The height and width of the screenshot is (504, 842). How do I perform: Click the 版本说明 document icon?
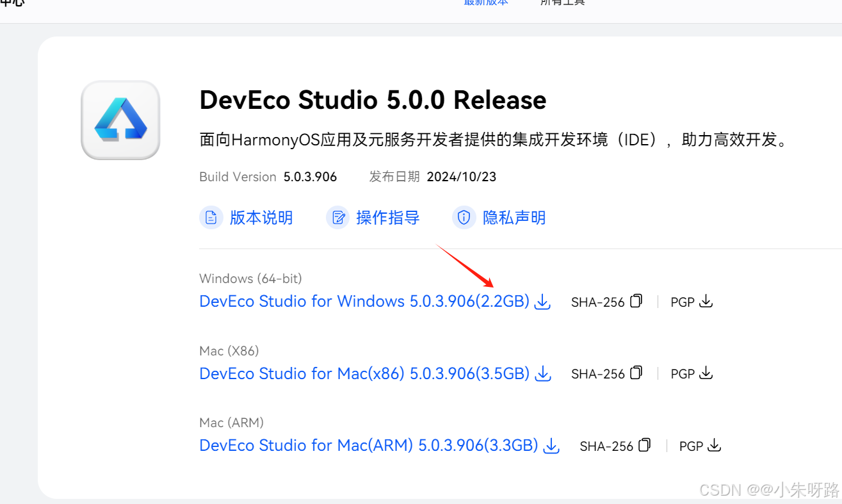click(x=211, y=218)
